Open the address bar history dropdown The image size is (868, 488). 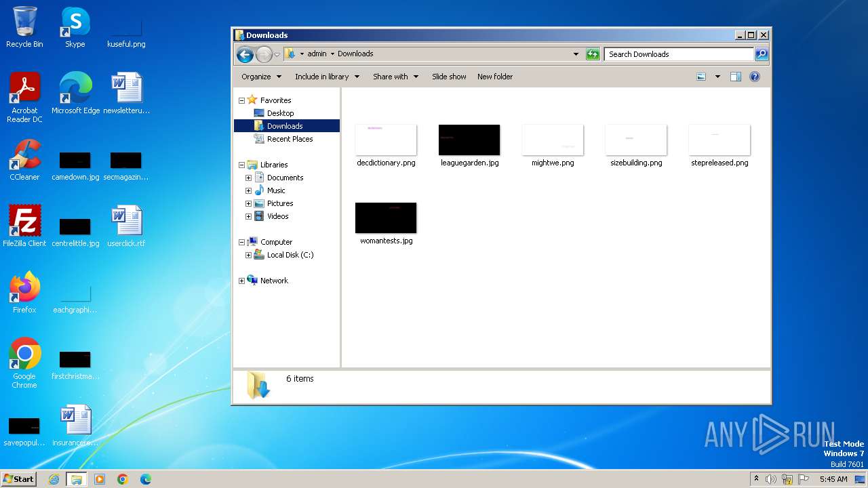(x=576, y=54)
